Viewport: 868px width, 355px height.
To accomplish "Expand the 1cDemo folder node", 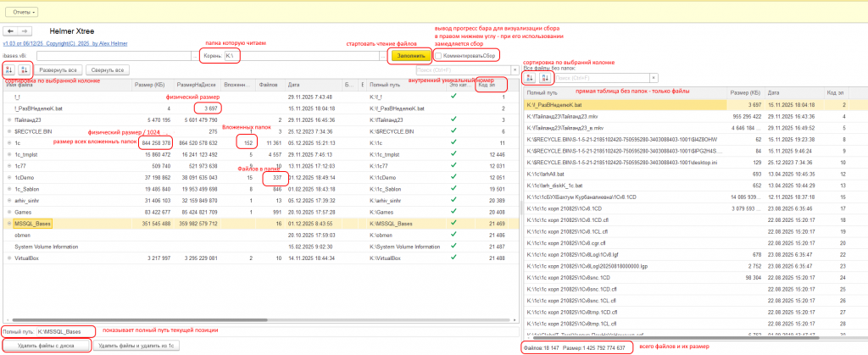I will (8, 179).
